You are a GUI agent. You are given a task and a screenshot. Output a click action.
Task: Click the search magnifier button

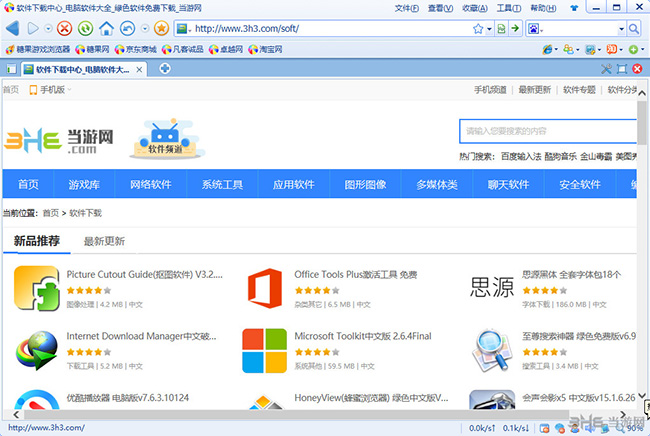tap(633, 29)
